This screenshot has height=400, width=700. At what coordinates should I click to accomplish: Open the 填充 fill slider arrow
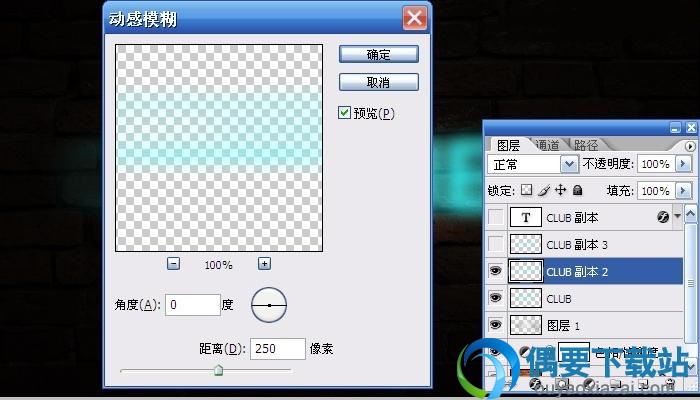coord(683,191)
